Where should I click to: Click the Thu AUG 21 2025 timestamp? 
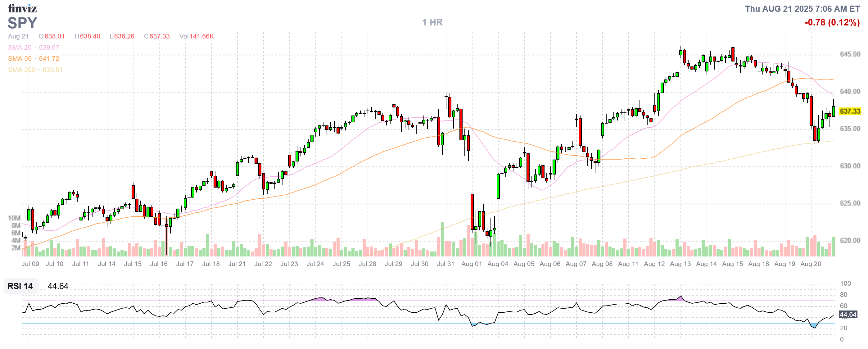pyautogui.click(x=802, y=9)
